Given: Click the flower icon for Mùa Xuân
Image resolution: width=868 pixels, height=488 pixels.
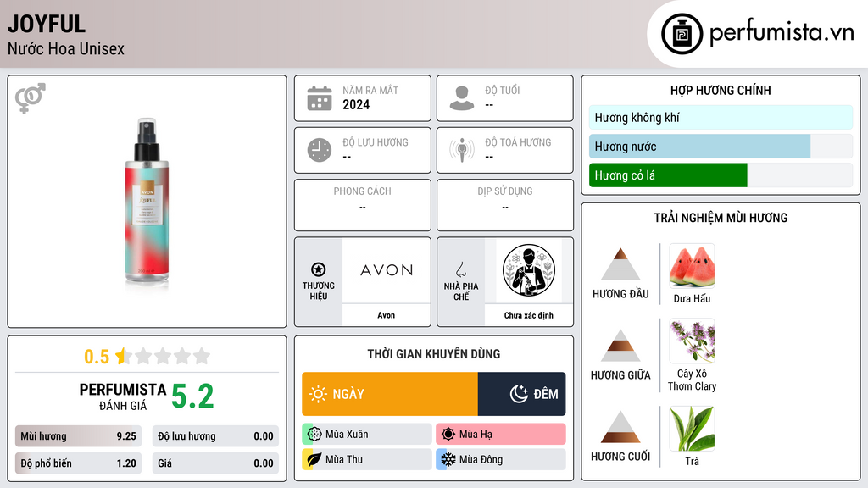Looking at the screenshot, I should [314, 435].
